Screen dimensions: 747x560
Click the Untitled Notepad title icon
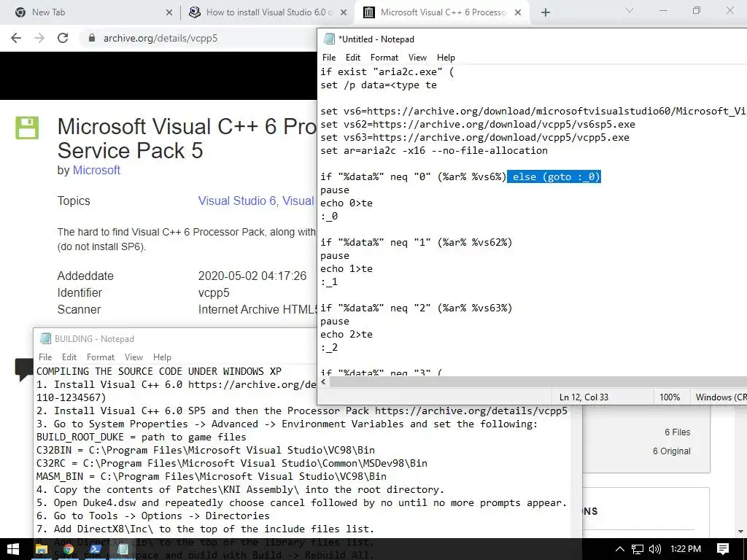click(x=329, y=39)
